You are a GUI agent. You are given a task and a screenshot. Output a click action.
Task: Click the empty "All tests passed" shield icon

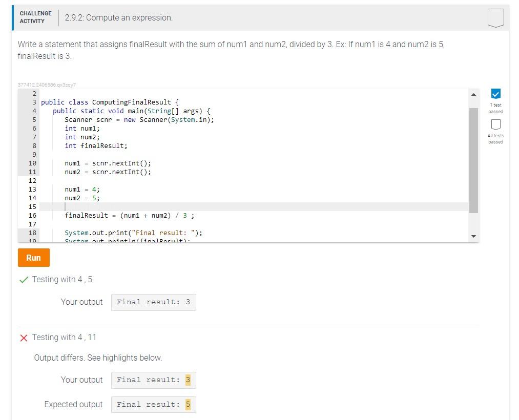coord(495,125)
